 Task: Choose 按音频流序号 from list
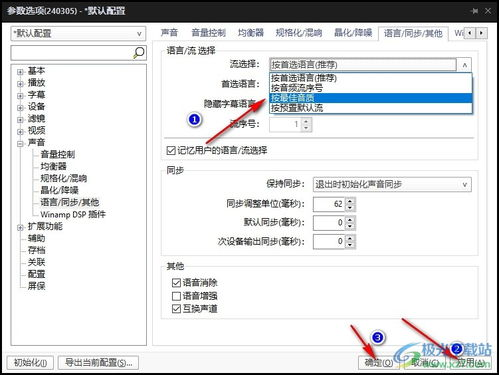(371, 88)
